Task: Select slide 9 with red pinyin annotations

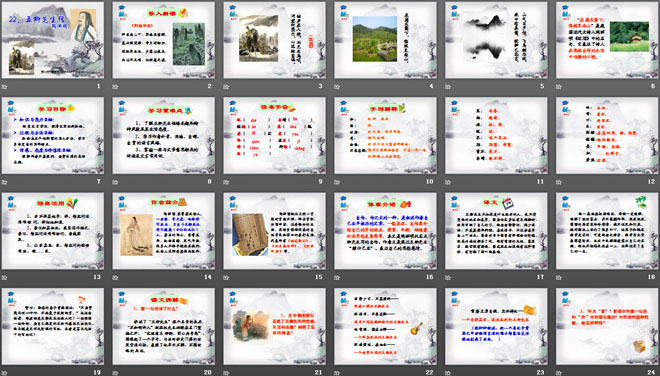Action: 274,136
